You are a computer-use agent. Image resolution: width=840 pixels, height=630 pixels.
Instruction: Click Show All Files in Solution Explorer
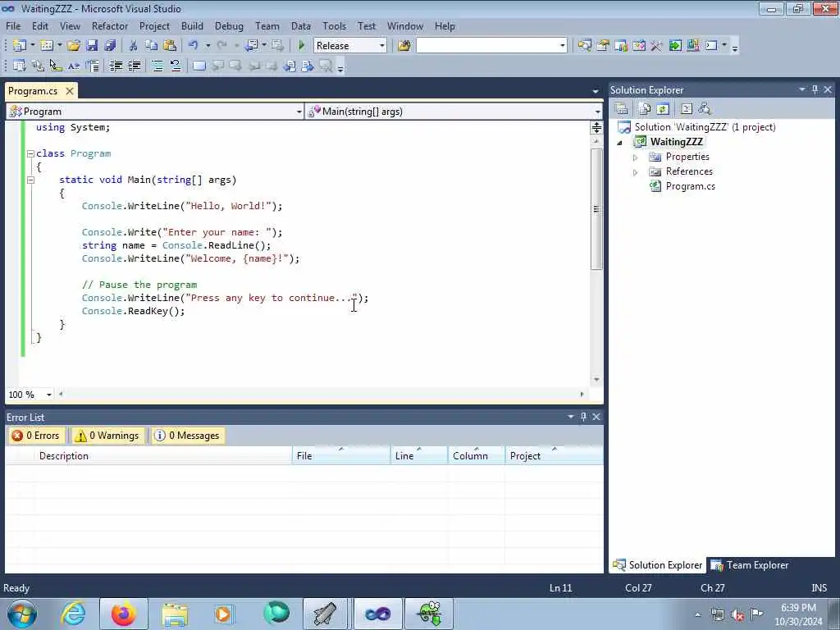(645, 109)
